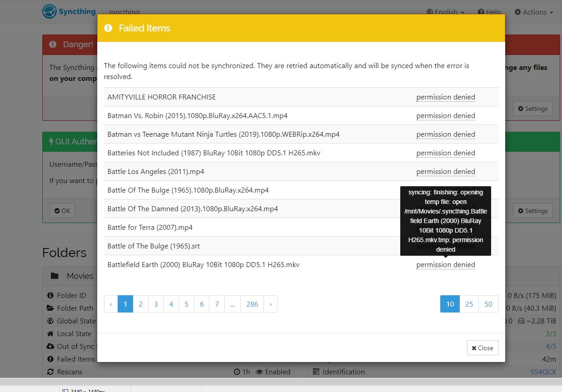Click permission denied for Batteries Not Included
The height and width of the screenshot is (392, 562).
[x=446, y=153]
